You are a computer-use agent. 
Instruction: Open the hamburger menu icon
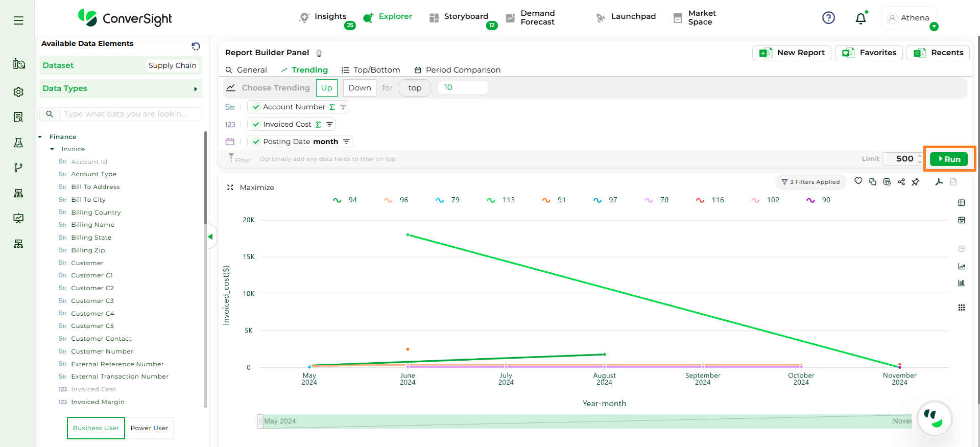pos(18,20)
